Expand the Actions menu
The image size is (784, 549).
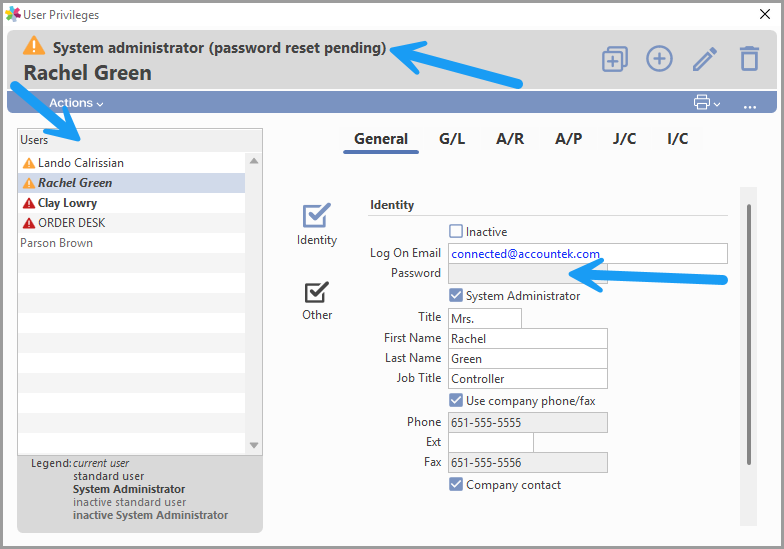(x=76, y=103)
